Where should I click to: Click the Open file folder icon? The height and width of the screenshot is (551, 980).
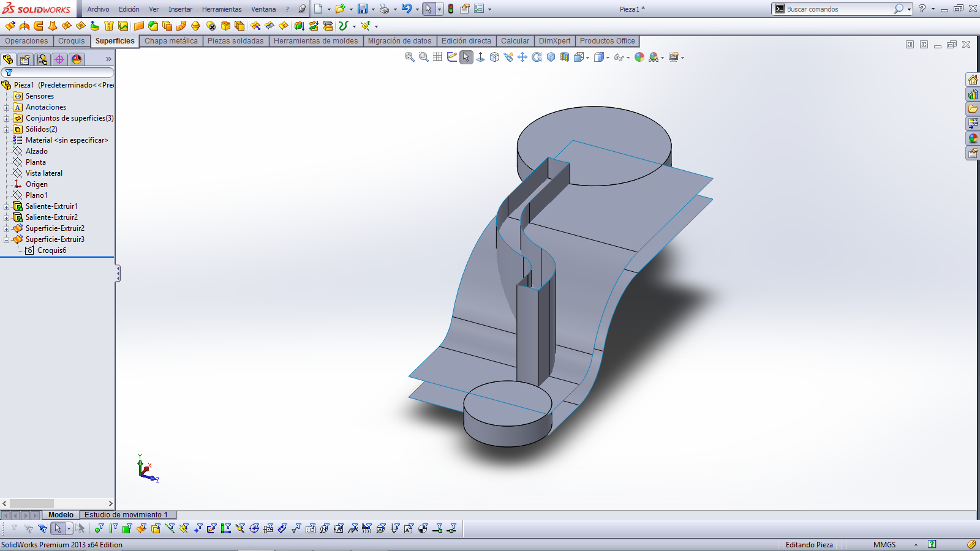pos(340,9)
